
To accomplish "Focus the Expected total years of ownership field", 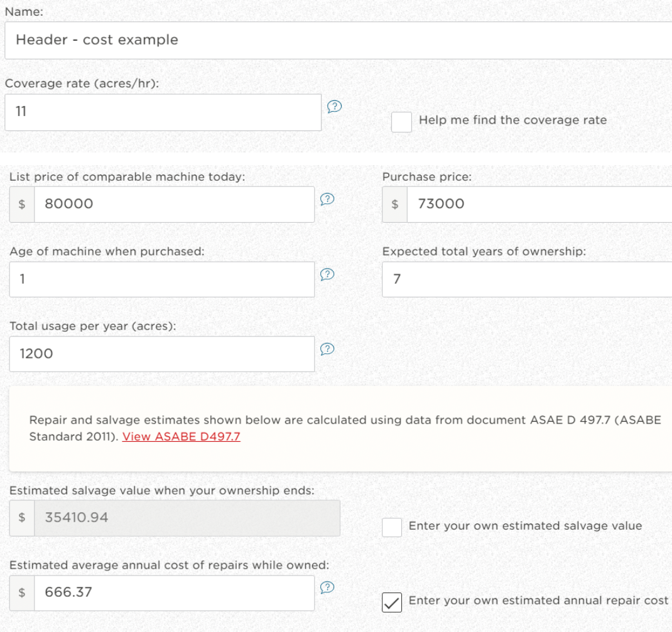I will point(526,279).
